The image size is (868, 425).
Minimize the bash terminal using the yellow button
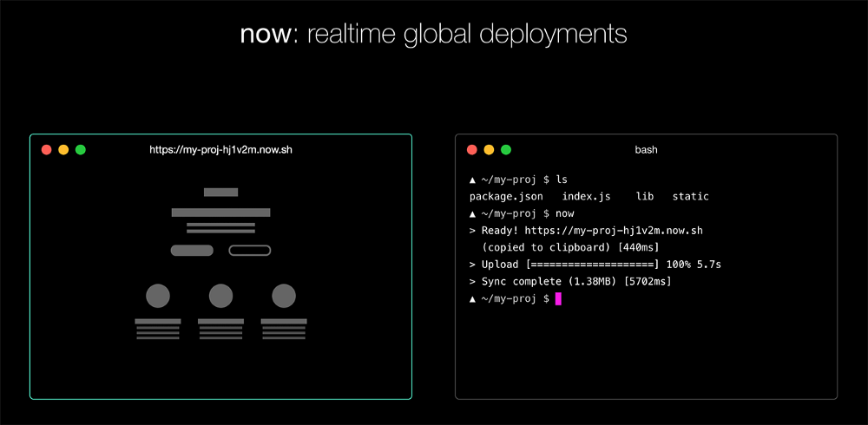coord(489,149)
